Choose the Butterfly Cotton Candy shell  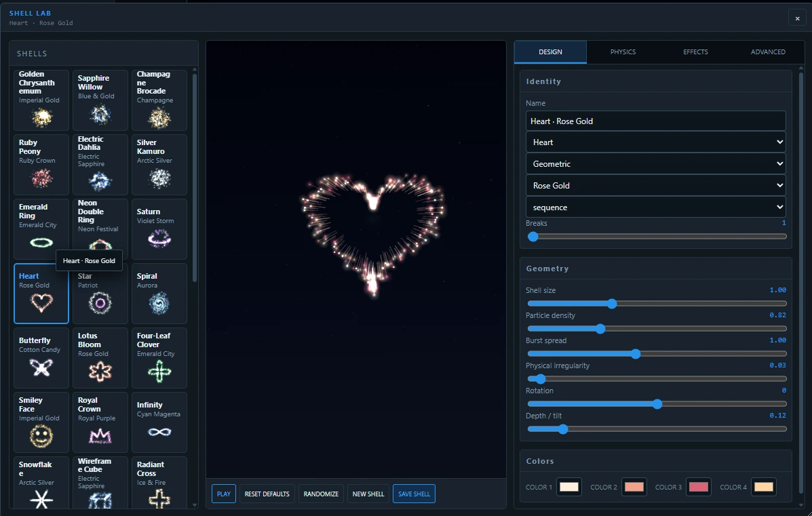click(x=41, y=358)
